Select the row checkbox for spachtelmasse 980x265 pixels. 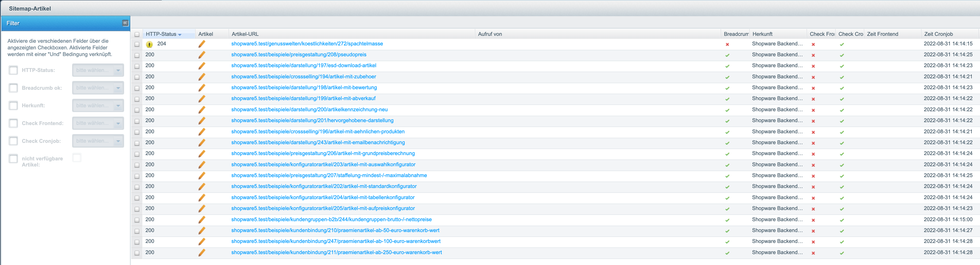(x=137, y=44)
